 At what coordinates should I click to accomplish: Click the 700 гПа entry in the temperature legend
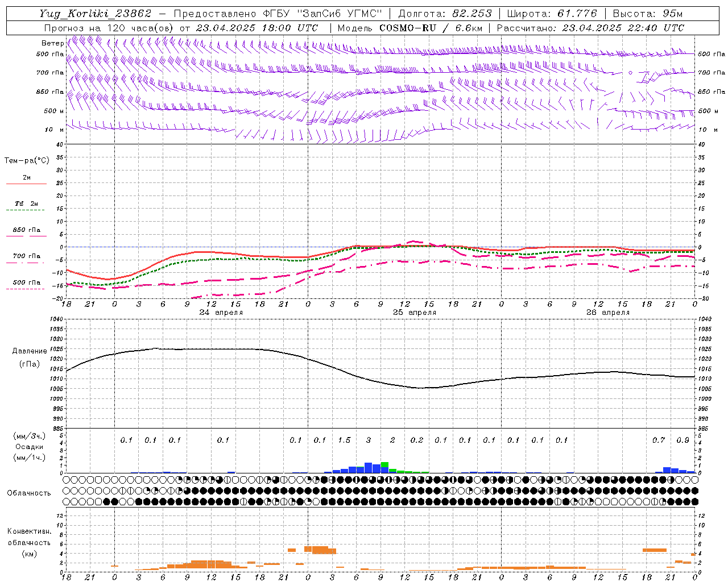click(x=27, y=256)
